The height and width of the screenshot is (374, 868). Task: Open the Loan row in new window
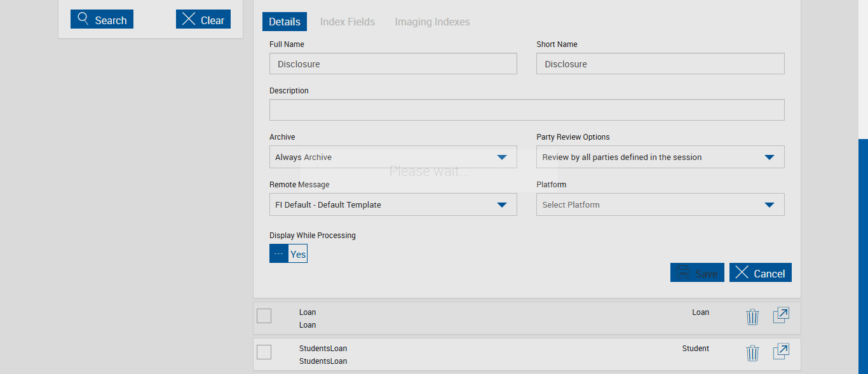pyautogui.click(x=781, y=316)
